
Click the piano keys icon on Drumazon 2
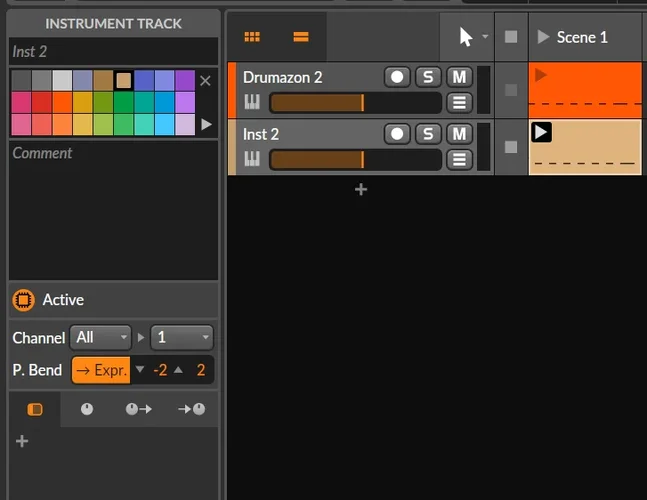click(x=252, y=102)
